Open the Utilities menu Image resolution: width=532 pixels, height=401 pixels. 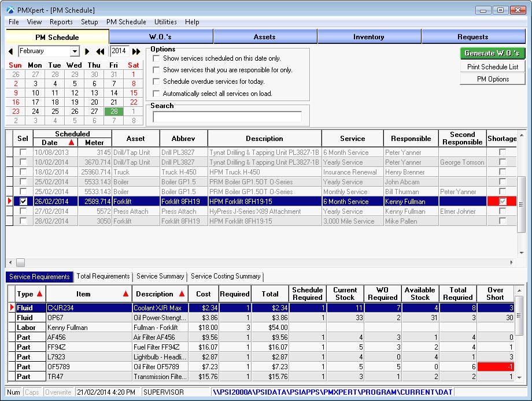[165, 22]
